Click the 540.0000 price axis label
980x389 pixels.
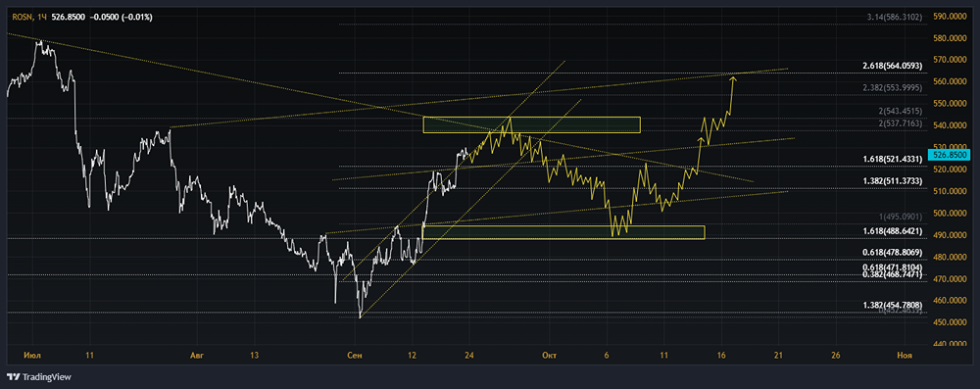point(951,125)
